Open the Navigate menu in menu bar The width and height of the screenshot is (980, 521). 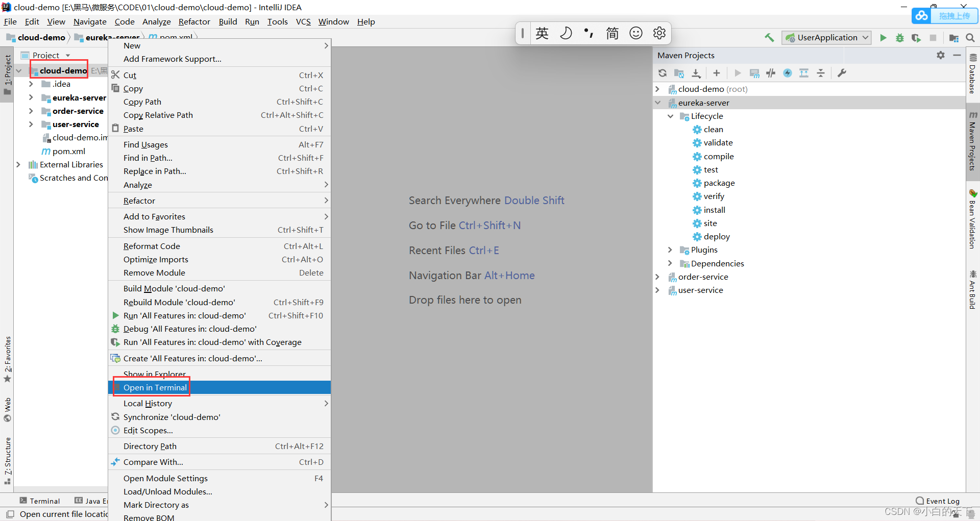90,21
